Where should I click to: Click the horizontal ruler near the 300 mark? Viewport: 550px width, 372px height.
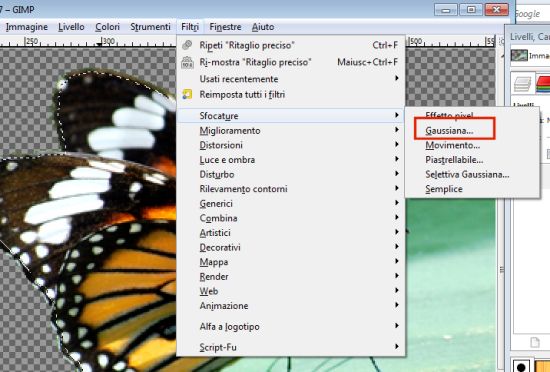point(108,41)
